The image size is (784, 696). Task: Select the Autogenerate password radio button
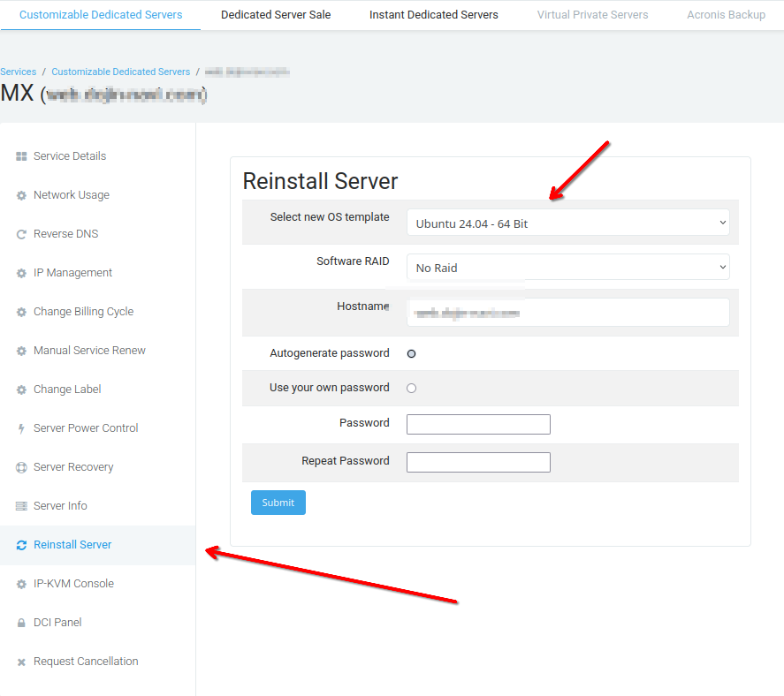(411, 352)
